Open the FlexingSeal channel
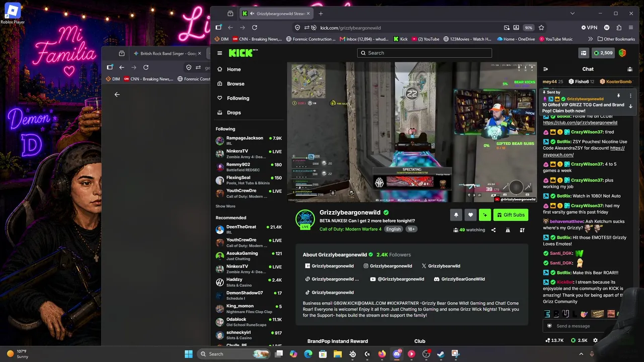 (249, 180)
